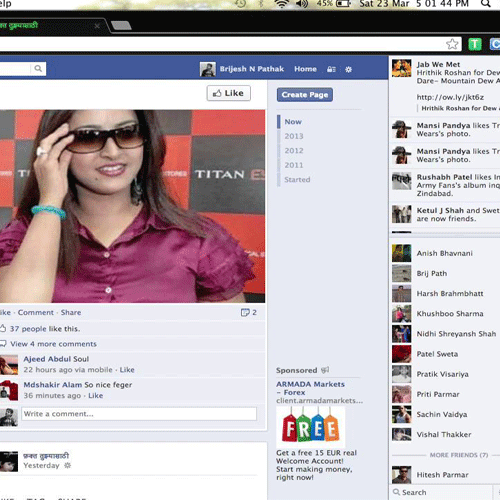Click the 36 minutes ago timestamp
Image resolution: width=500 pixels, height=500 pixels.
click(x=52, y=396)
